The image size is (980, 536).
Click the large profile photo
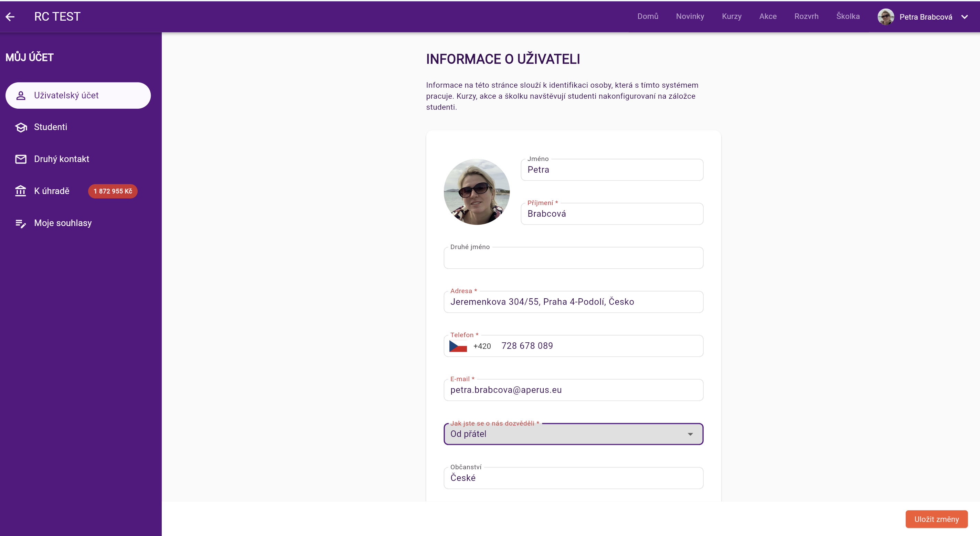(x=476, y=192)
